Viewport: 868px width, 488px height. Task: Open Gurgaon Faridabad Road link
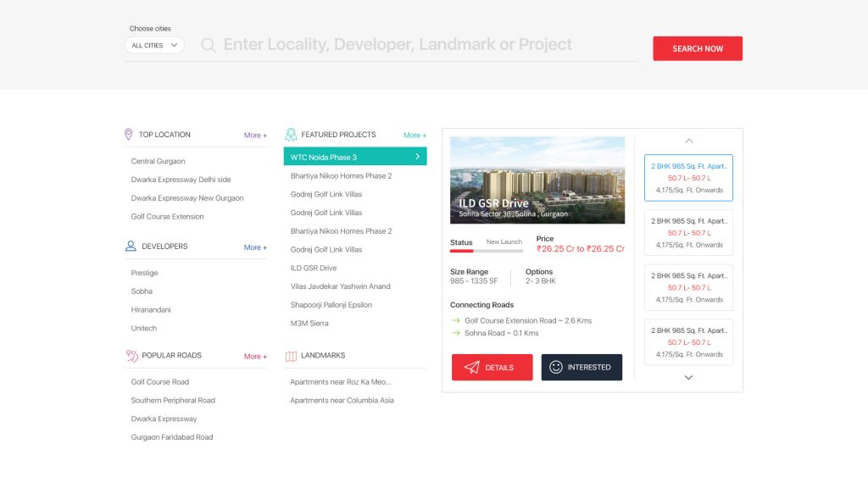tap(171, 437)
